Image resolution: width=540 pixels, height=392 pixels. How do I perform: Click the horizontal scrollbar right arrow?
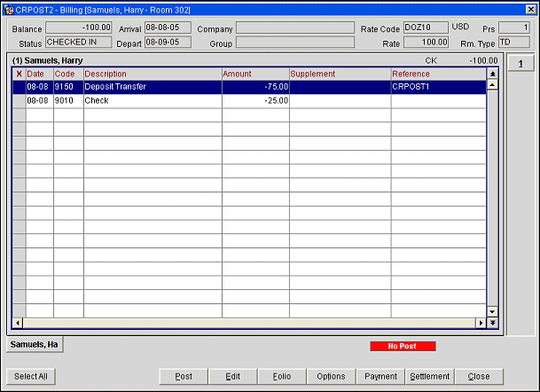coord(481,323)
